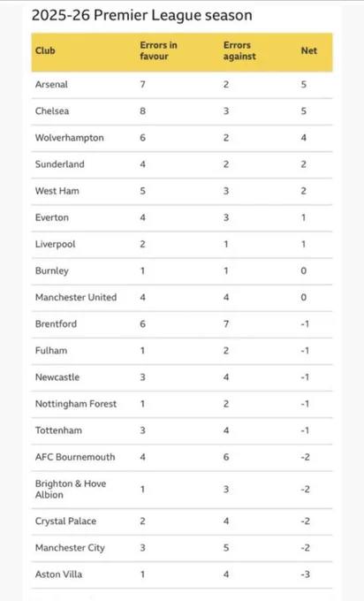
Task: Click the Sunderland club name
Action: tap(60, 164)
